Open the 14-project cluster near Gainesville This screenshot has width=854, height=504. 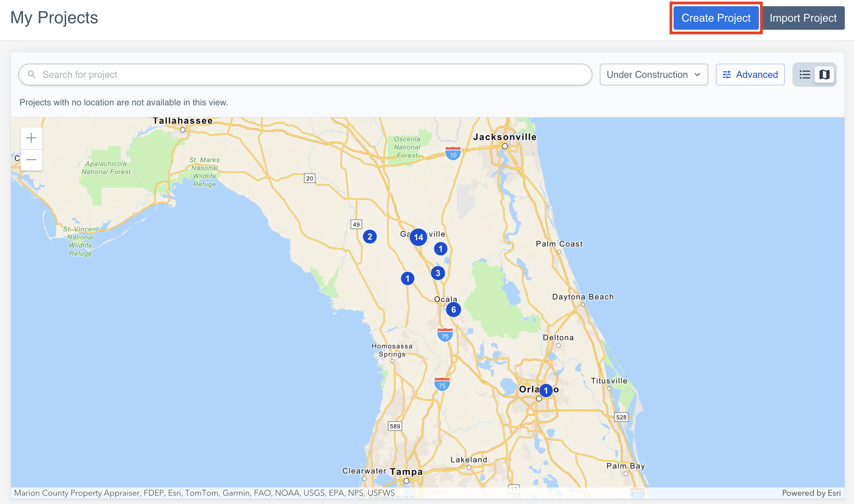(x=418, y=237)
